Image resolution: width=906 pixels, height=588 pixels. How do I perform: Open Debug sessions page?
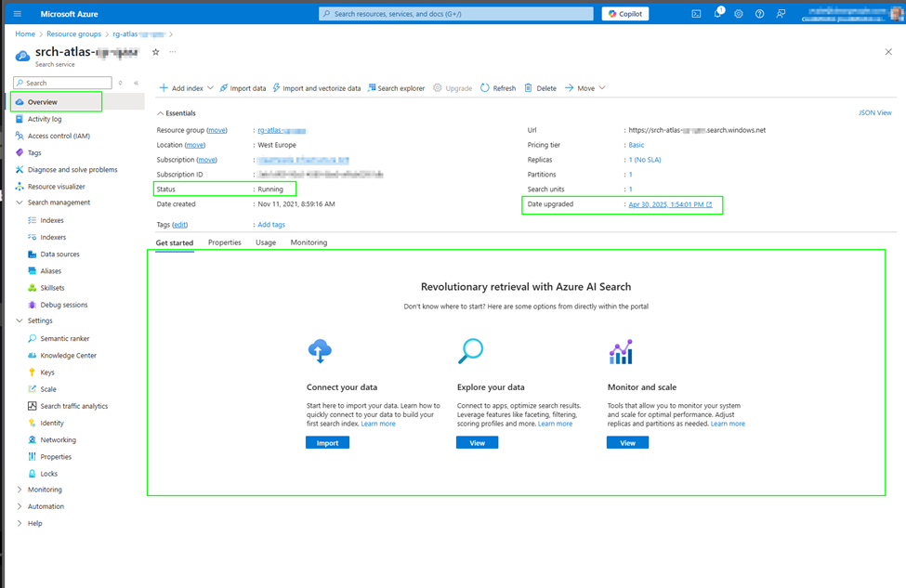point(63,305)
